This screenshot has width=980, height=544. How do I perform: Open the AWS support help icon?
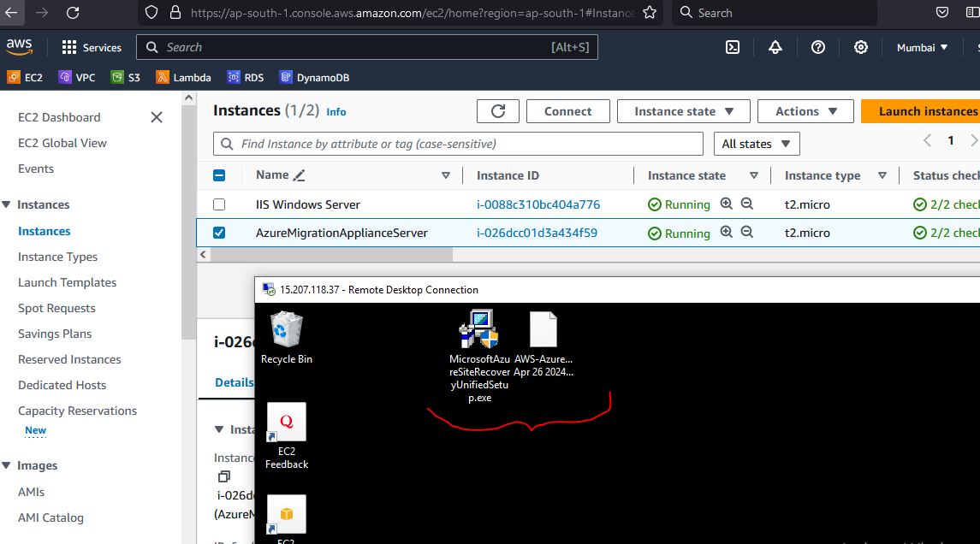tap(818, 48)
